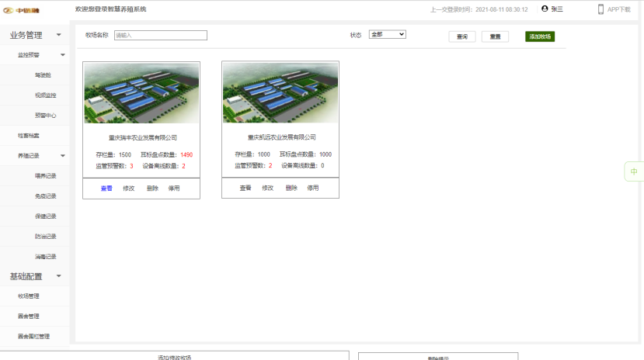Open the 状态 dropdown showing 全部
644x360 pixels.
click(388, 34)
